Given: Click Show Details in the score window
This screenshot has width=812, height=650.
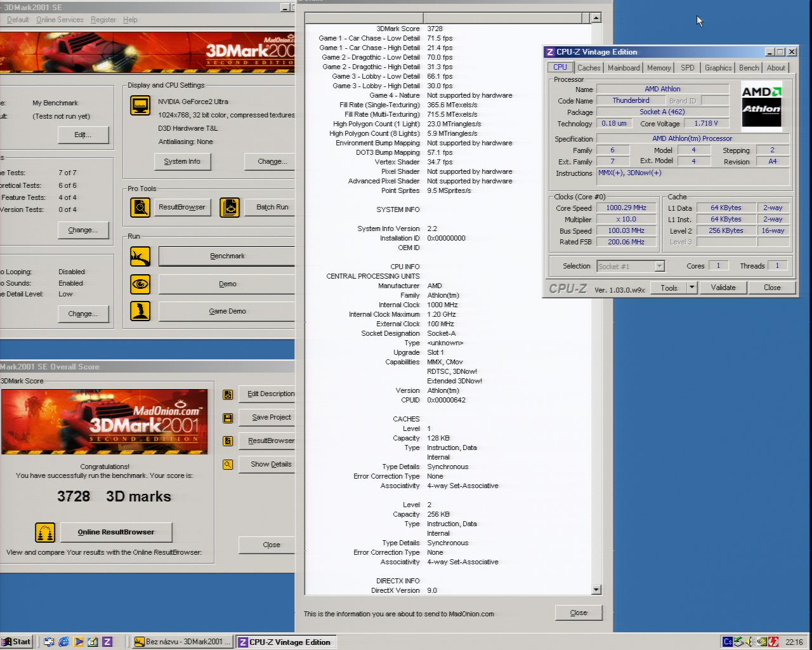Looking at the screenshot, I should point(267,464).
